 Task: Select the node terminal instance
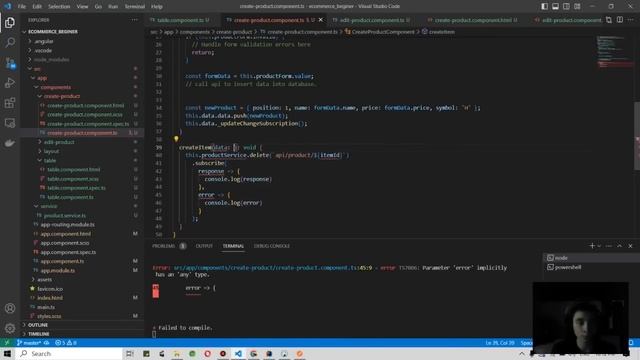tap(591, 258)
